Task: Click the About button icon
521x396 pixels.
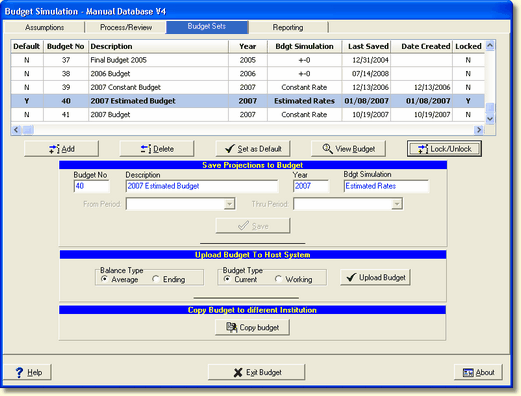Action: (468, 373)
